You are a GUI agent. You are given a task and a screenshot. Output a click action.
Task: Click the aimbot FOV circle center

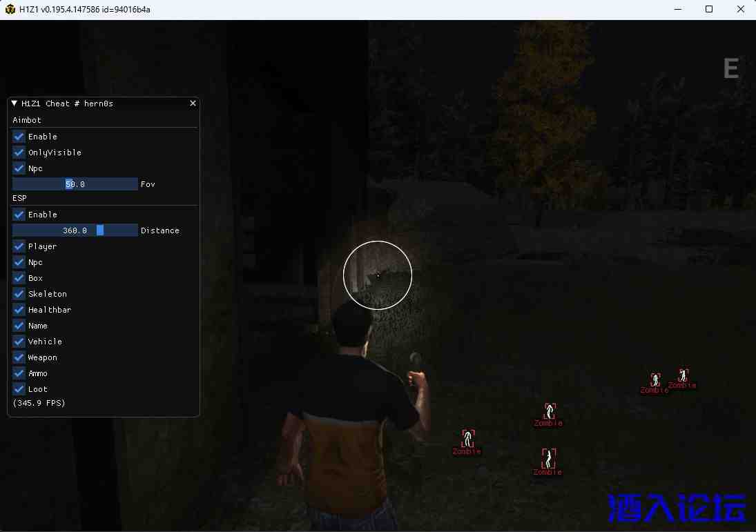click(x=378, y=275)
